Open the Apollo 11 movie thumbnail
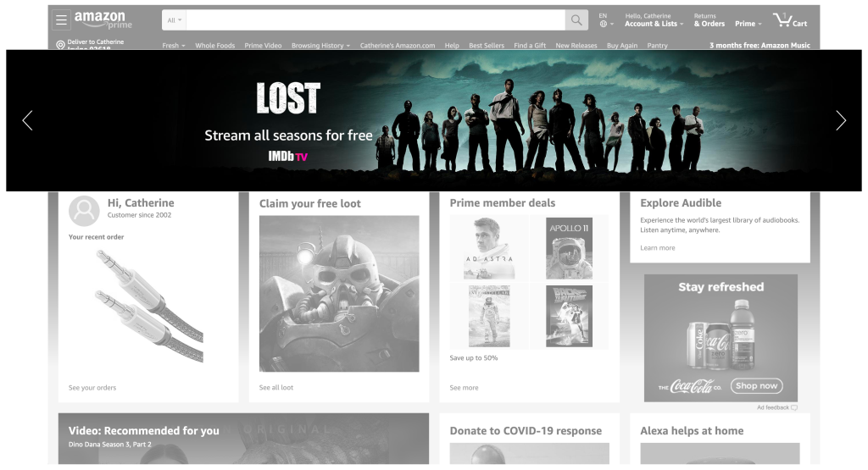 [569, 248]
